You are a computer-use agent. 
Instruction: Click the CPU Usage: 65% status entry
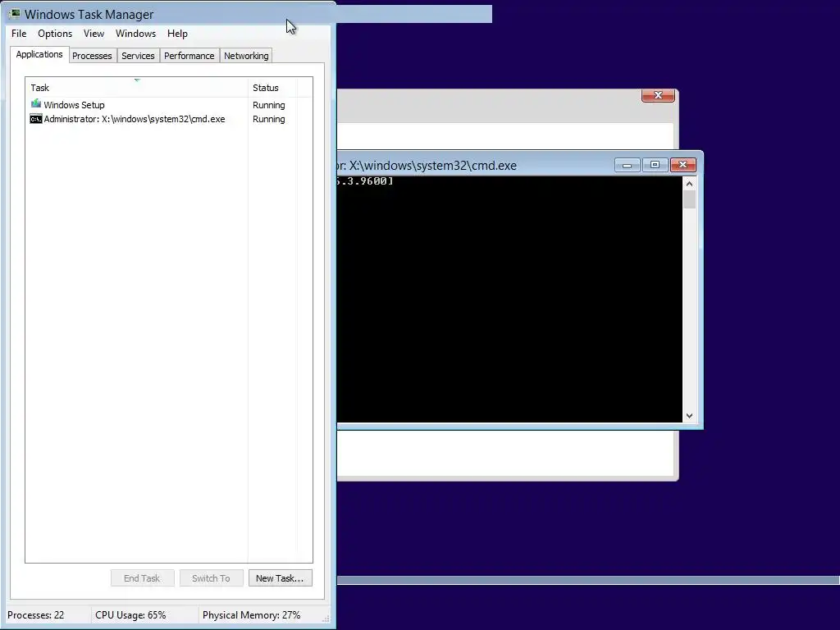[x=130, y=615]
